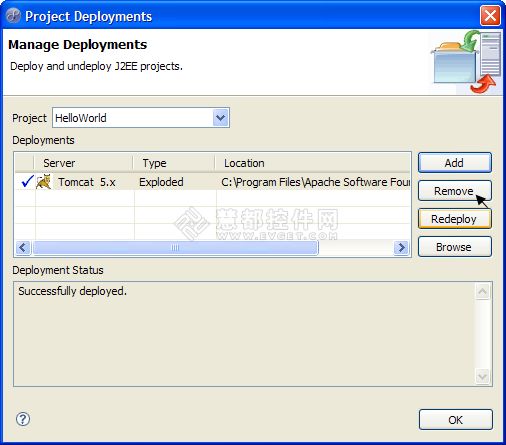
Task: Open the Project dropdown arrow
Action: [221, 118]
